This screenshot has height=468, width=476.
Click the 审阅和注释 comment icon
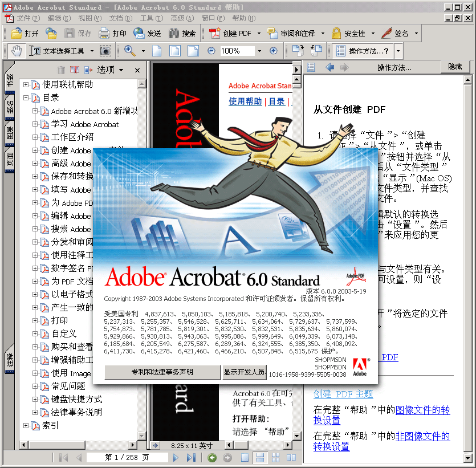point(272,33)
